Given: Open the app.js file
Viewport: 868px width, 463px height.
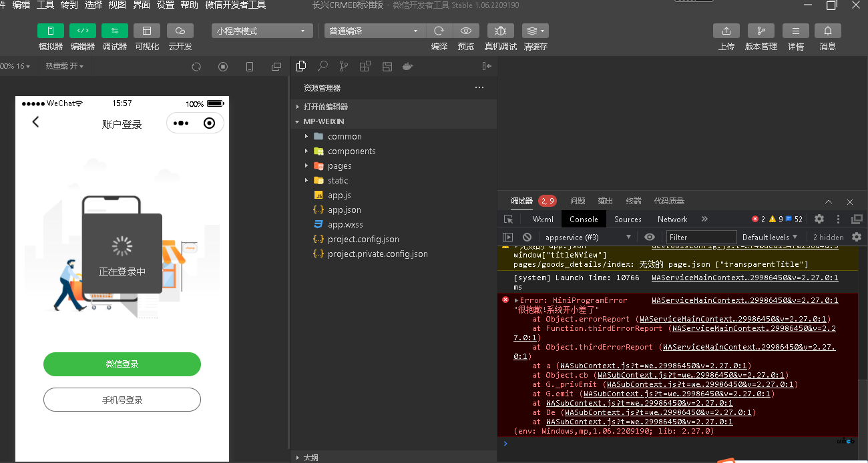Looking at the screenshot, I should coord(393,195).
